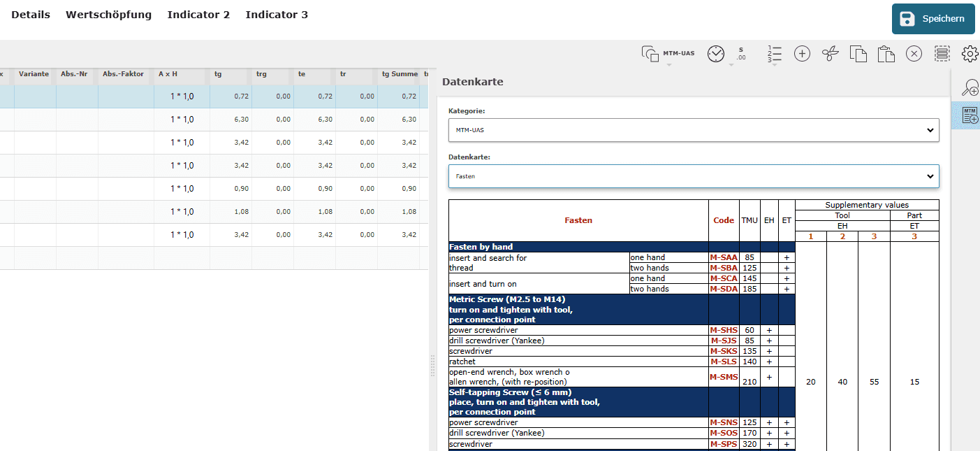Switch to the Wertschöpfung tab
The image size is (980, 451).
[108, 15]
